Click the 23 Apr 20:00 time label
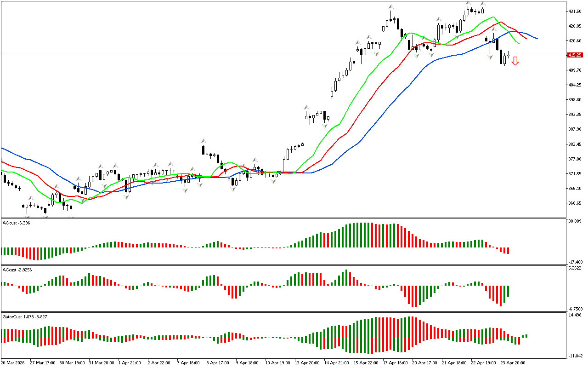This screenshot has height=368, width=588. point(513,362)
